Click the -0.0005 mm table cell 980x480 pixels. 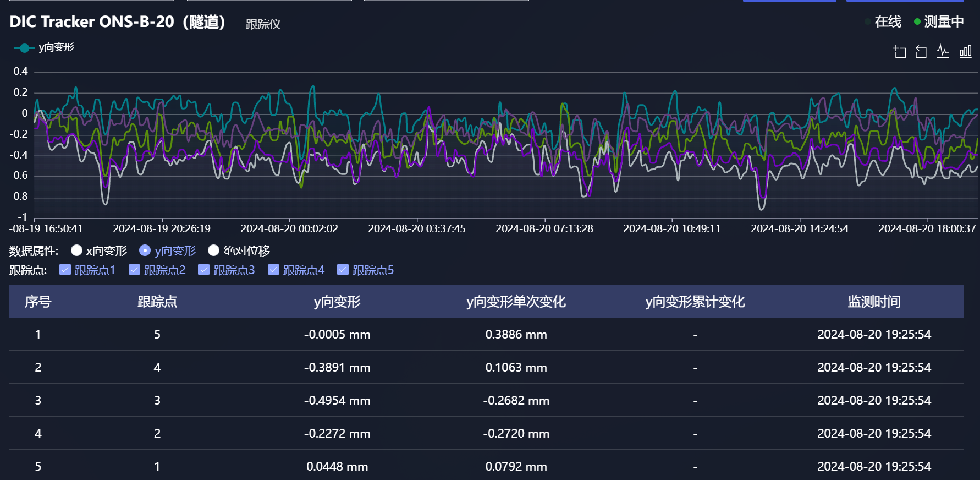[x=337, y=335]
